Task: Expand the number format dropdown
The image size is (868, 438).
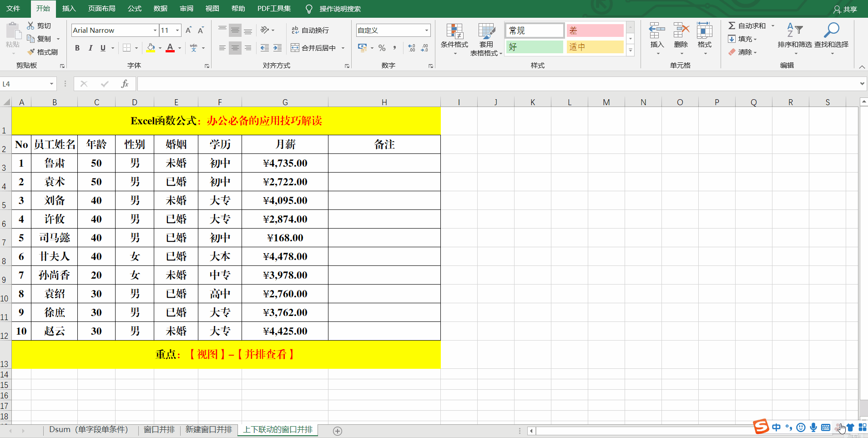Action: point(427,30)
